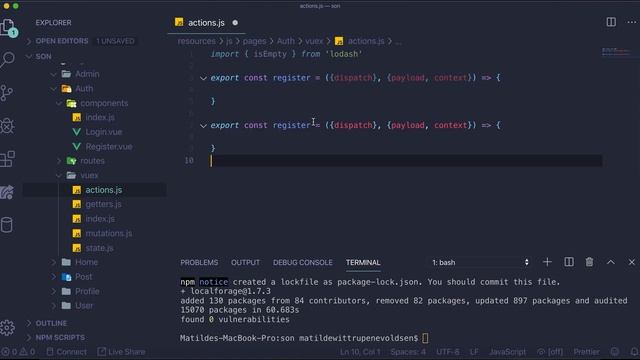Open notifications bell in status bar
Image resolution: width=640 pixels, height=360 pixels.
pos(634,351)
